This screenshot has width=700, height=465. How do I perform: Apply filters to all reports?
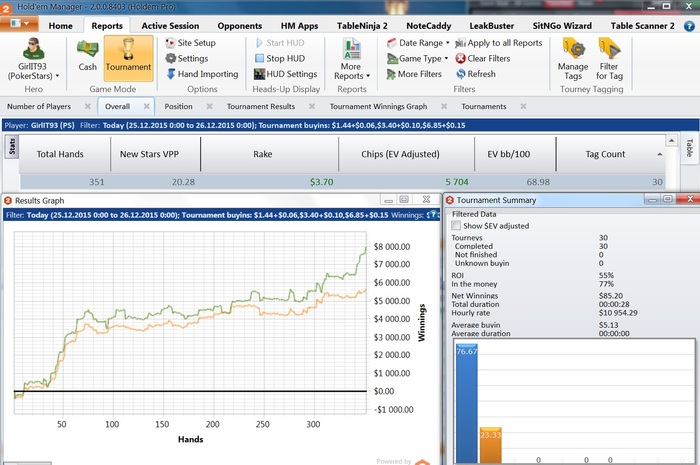click(499, 43)
